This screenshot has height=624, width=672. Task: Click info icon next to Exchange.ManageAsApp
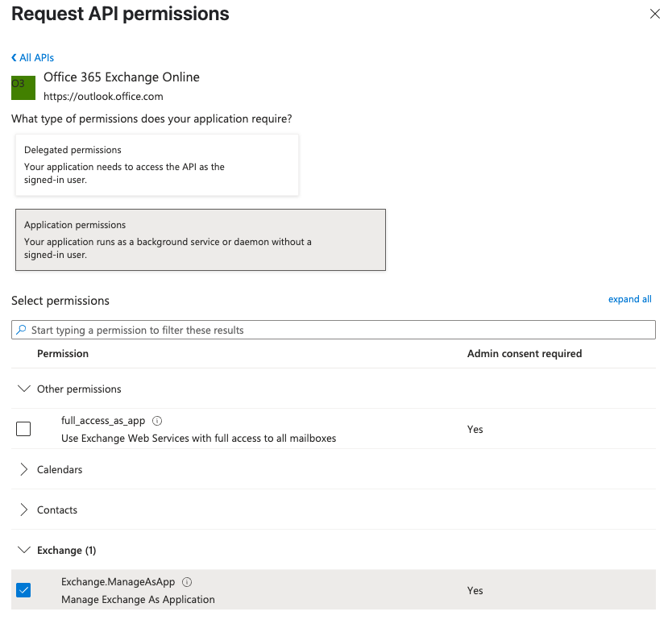[x=186, y=581]
